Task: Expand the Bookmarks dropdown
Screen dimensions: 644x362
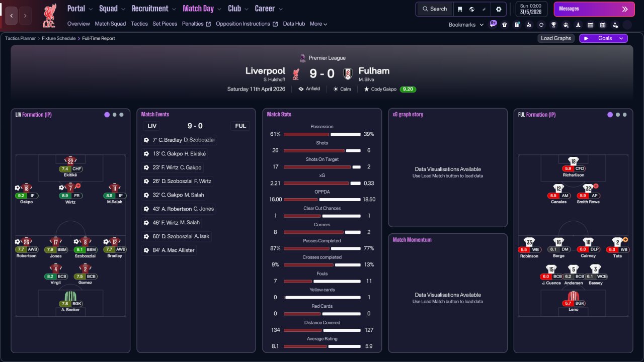Action: click(x=466, y=25)
